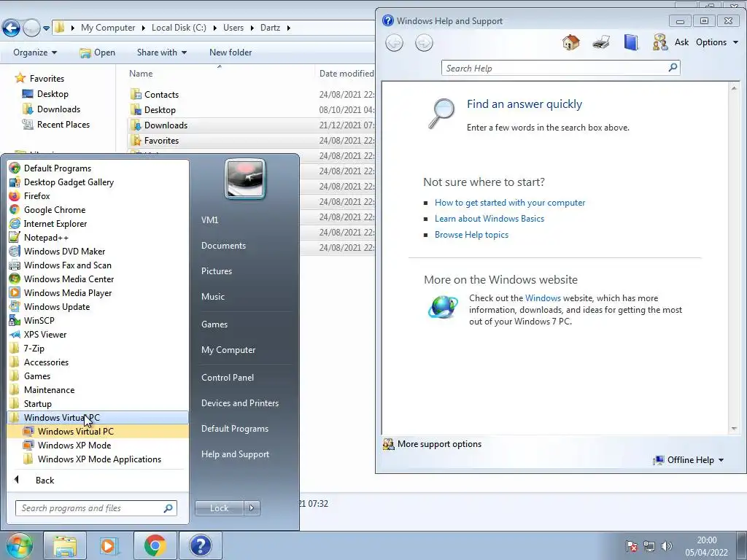Click the Windows Start orb

click(19, 545)
